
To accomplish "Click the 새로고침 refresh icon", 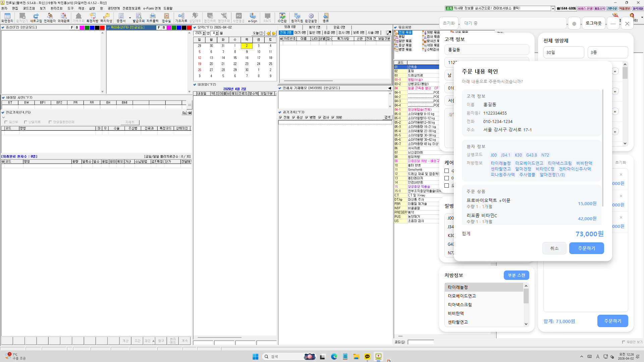I will coord(36,18).
